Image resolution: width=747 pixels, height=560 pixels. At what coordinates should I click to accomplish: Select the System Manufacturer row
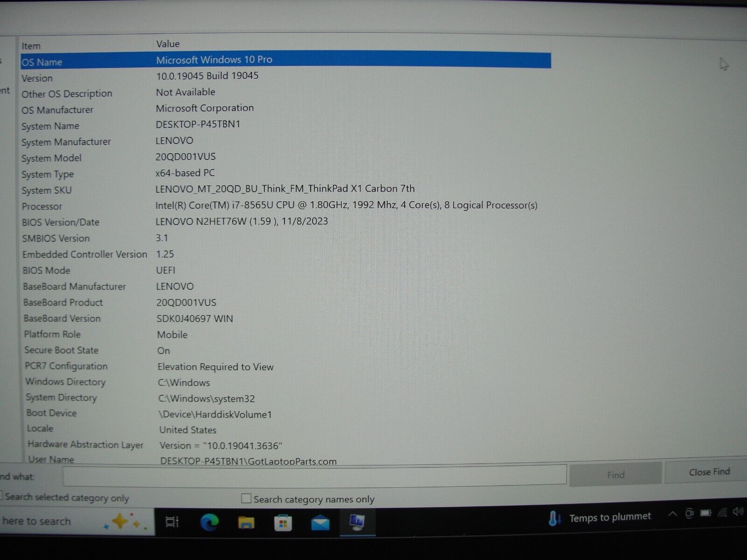pos(66,142)
